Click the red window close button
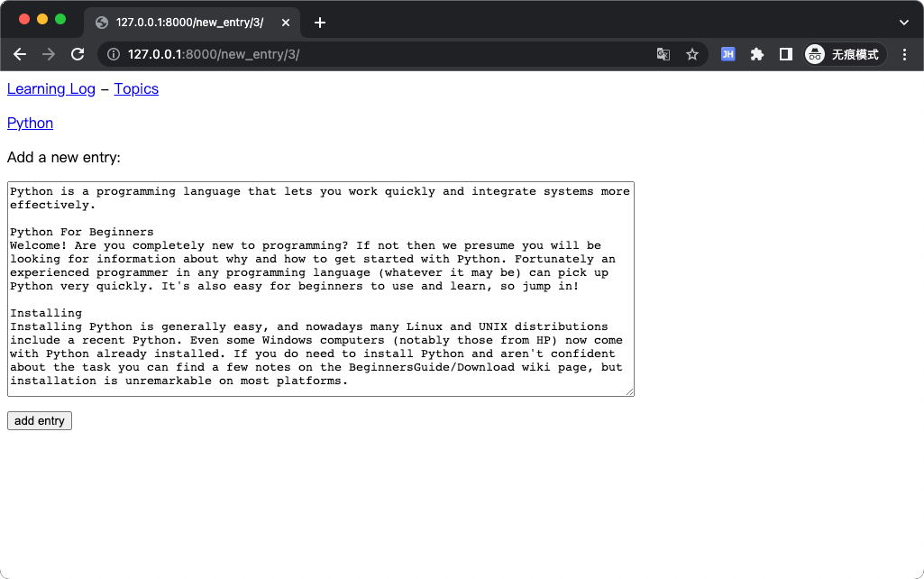The height and width of the screenshot is (579, 924). coord(24,19)
